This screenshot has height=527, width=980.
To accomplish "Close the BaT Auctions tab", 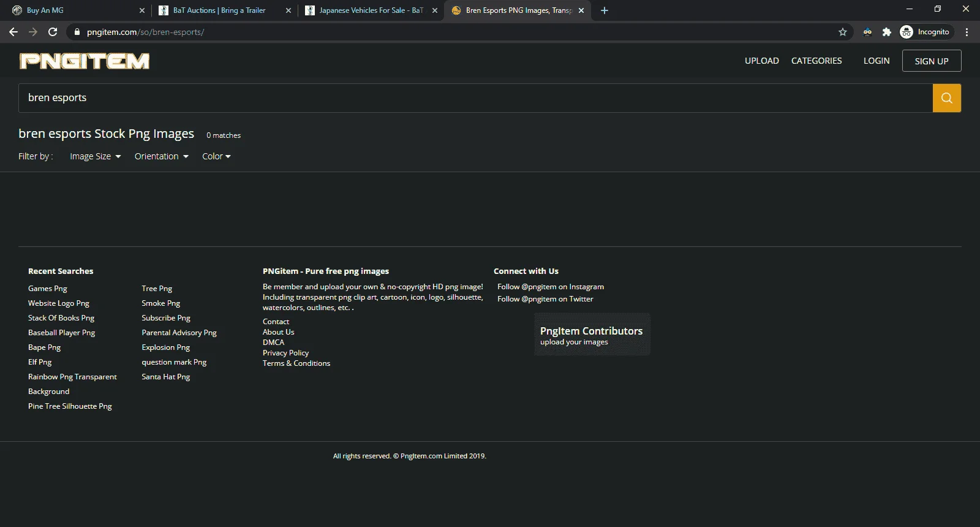I will (288, 10).
